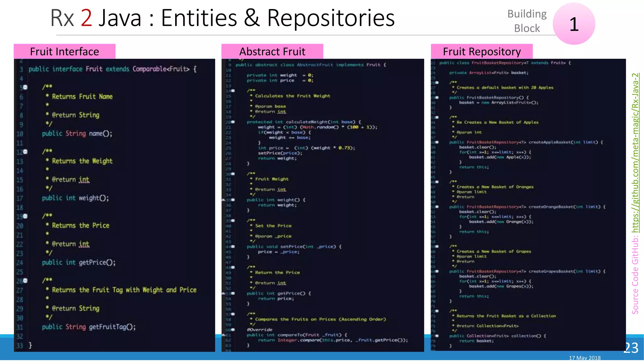Image resolution: width=644 pixels, height=362 pixels.
Task: Click slide number 23
Action: tap(631, 348)
